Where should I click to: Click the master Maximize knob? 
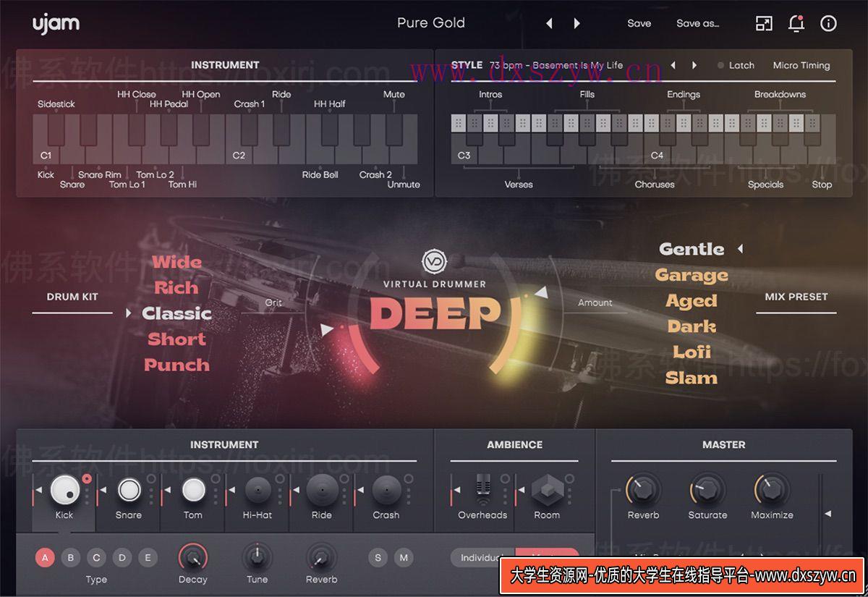[772, 490]
